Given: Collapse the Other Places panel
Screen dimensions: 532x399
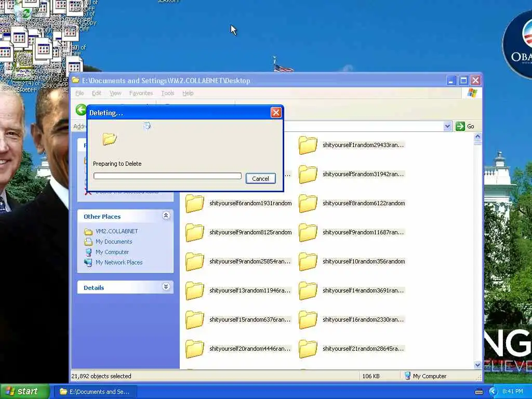Looking at the screenshot, I should point(166,216).
